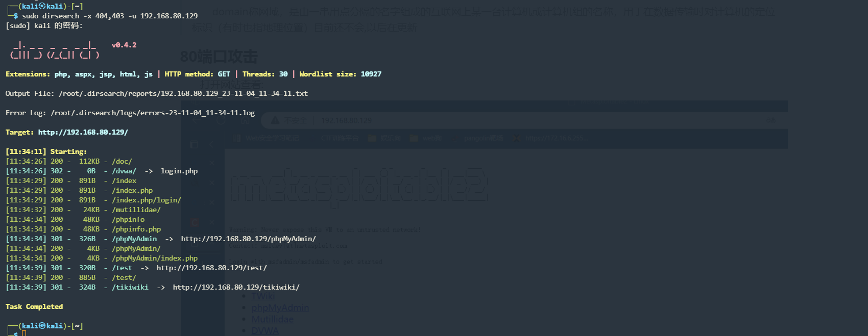
Task: Click the http://192.168.80.129/test/ redirect URL
Action: tap(211, 268)
